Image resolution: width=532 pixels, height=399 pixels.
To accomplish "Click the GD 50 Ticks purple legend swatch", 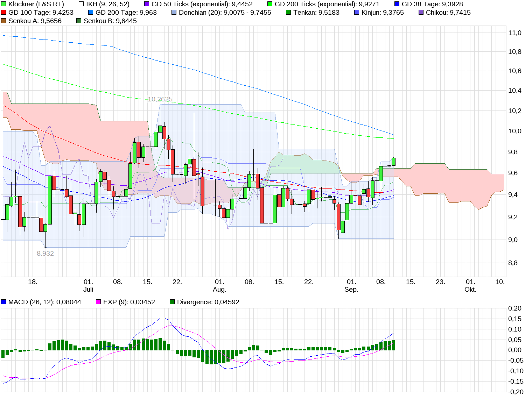I will (147, 4).
